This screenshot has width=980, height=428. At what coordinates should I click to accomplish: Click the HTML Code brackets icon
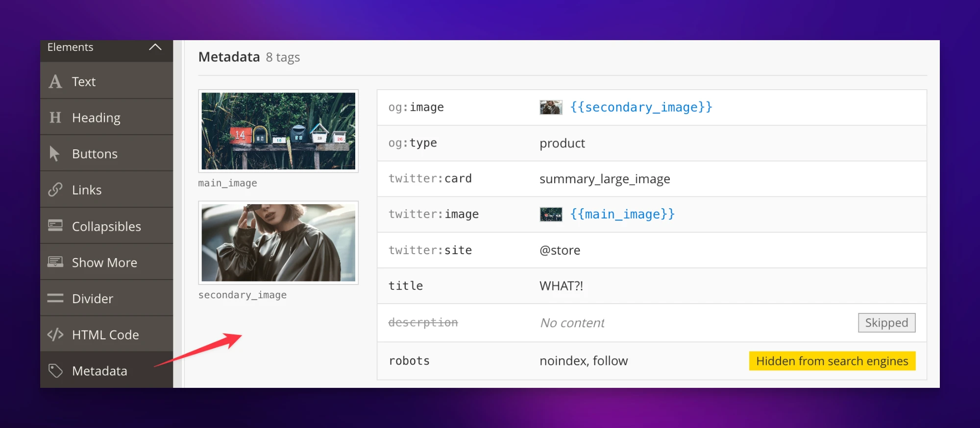tap(55, 334)
